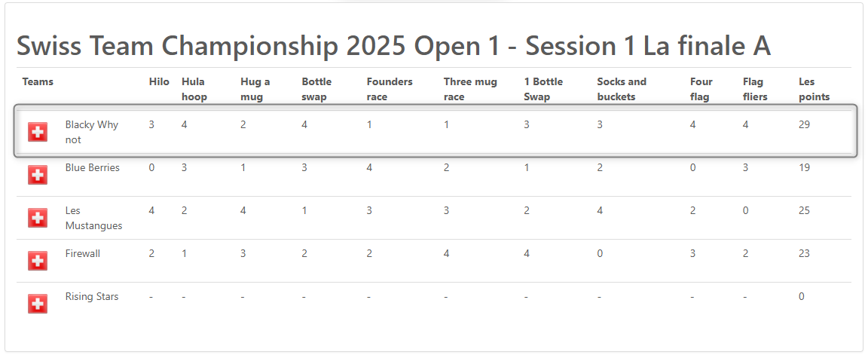868x358 pixels.
Task: Click the Swiss flag beside Blue Berries
Action: (x=38, y=175)
